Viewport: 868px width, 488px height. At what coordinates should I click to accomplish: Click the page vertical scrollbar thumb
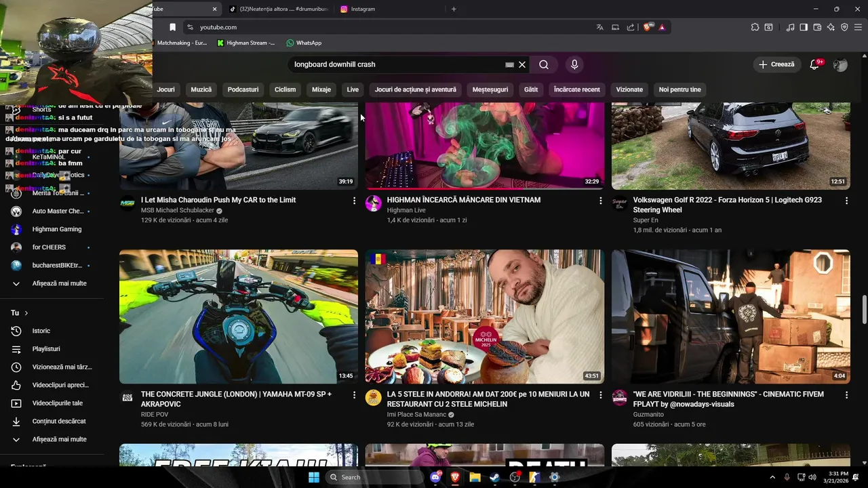pyautogui.click(x=864, y=310)
